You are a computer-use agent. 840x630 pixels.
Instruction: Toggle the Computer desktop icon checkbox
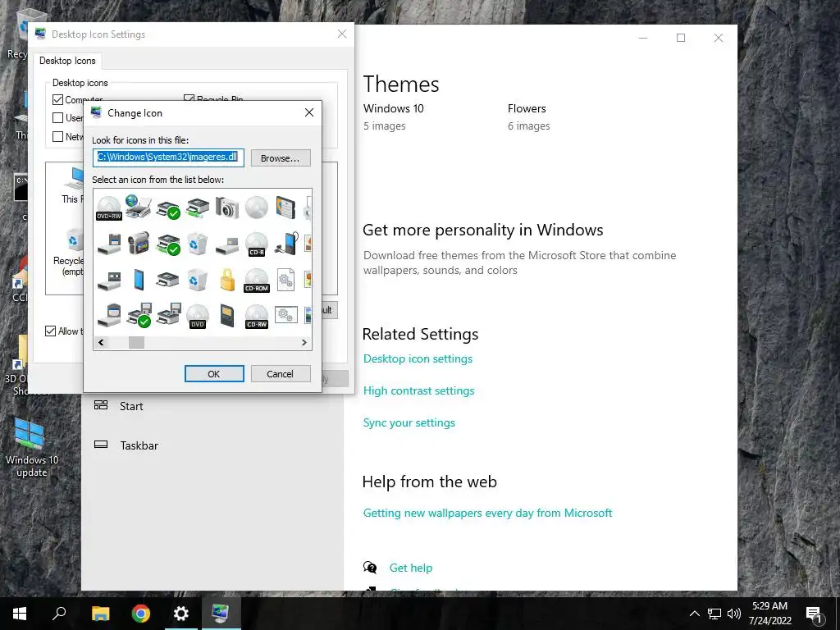click(58, 99)
